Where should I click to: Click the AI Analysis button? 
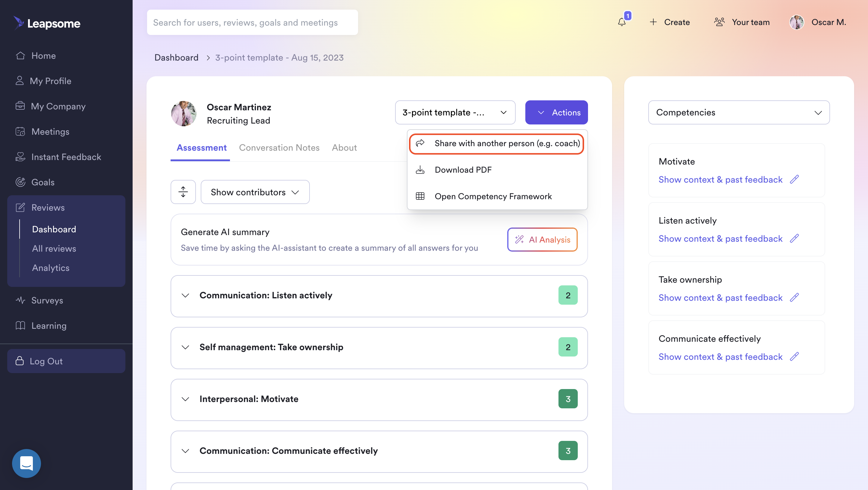(542, 240)
